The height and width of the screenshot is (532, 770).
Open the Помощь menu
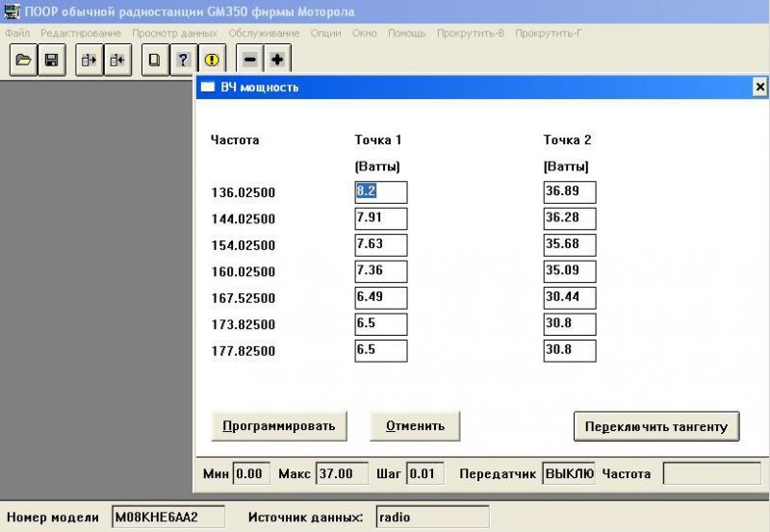click(x=406, y=33)
